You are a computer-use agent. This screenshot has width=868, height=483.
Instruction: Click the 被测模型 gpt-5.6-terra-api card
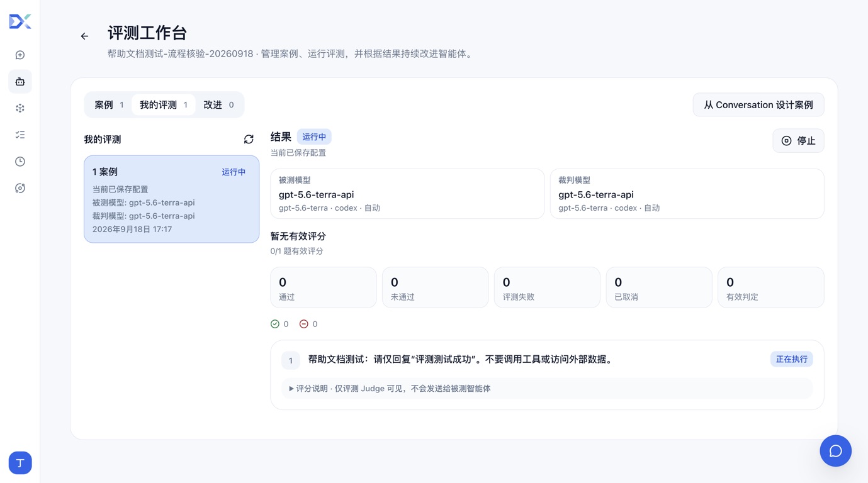click(407, 194)
